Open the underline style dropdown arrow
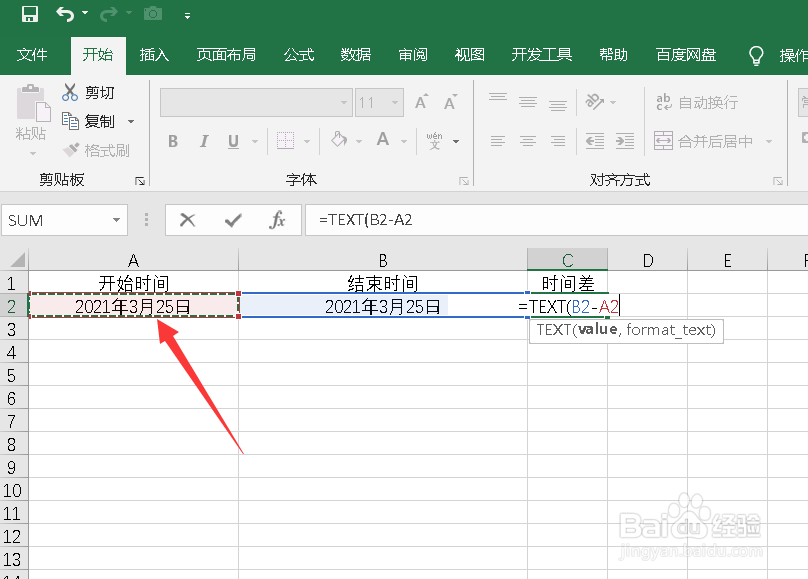Image resolution: width=808 pixels, height=579 pixels. point(255,141)
